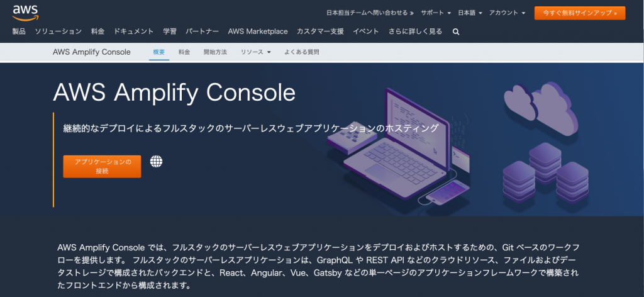Open the 料金 item in the top menu
Screen dimensions: 644x297
[97, 31]
